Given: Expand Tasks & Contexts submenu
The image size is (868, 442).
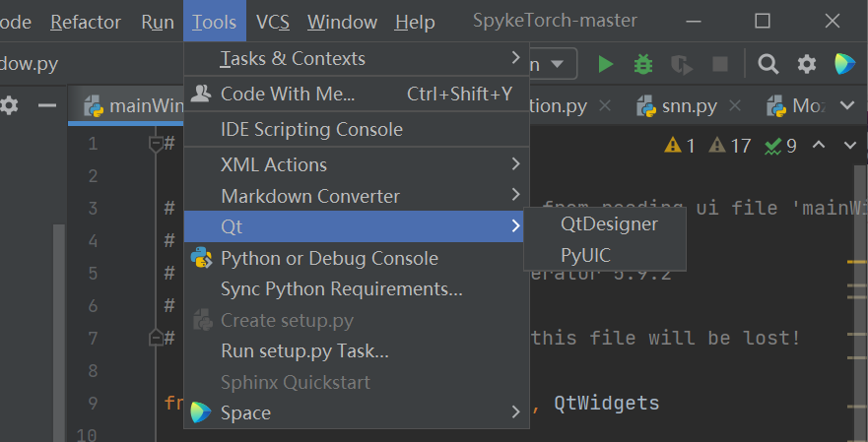Looking at the screenshot, I should pyautogui.click(x=357, y=58).
